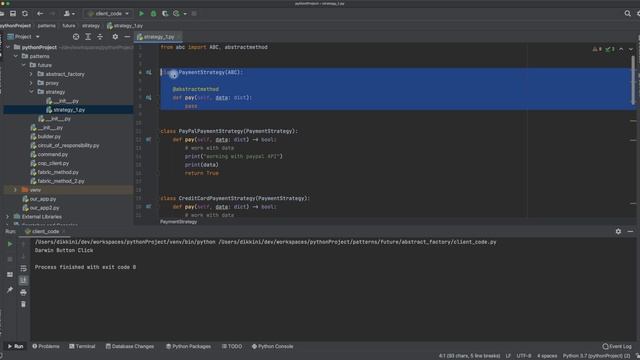The width and height of the screenshot is (640, 360).
Task: Click the editor vertical scrollbar
Action: (633, 80)
